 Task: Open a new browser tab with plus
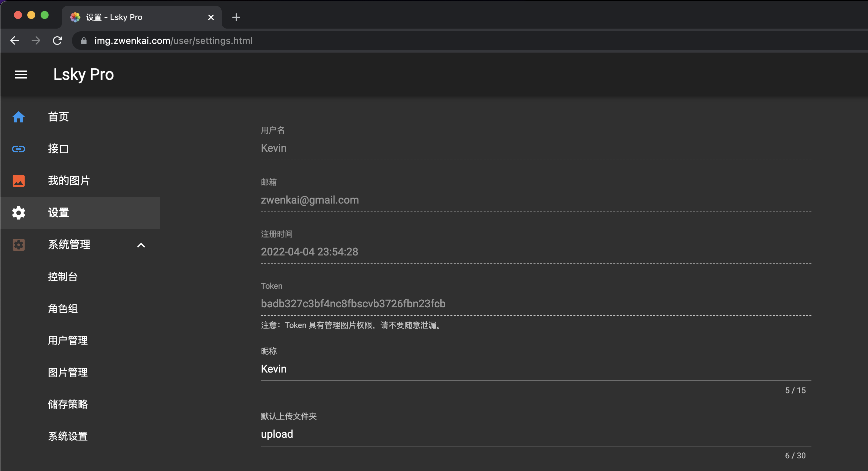tap(236, 17)
